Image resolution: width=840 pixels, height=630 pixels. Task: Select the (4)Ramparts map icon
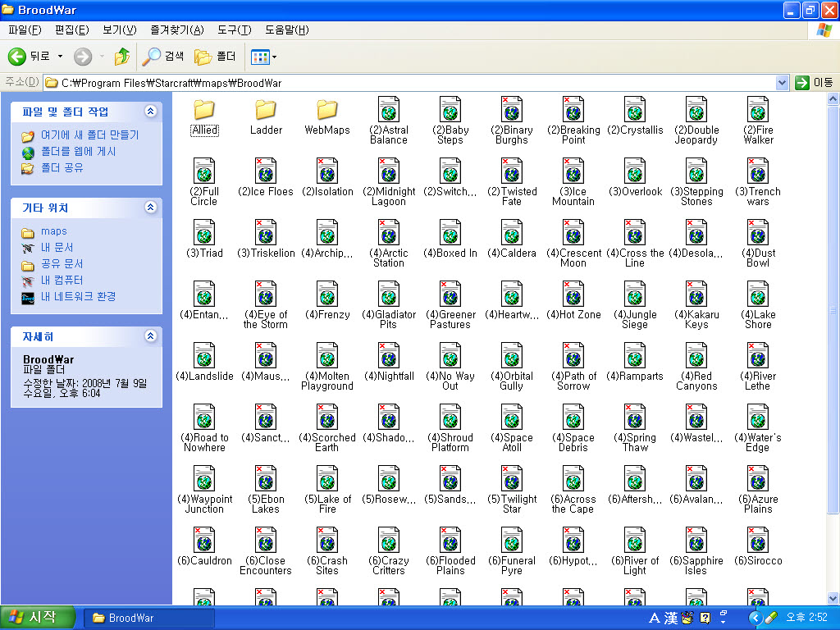pos(635,356)
